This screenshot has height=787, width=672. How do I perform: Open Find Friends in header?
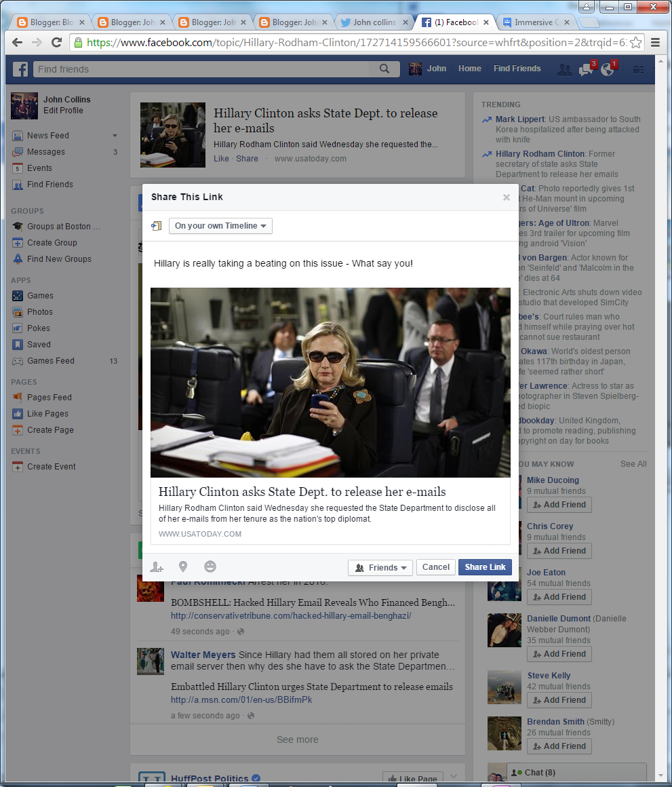click(x=517, y=69)
